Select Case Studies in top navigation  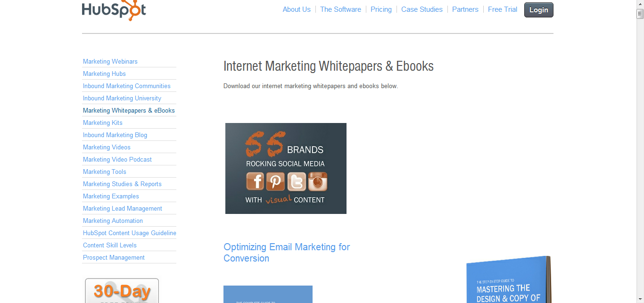pyautogui.click(x=422, y=9)
